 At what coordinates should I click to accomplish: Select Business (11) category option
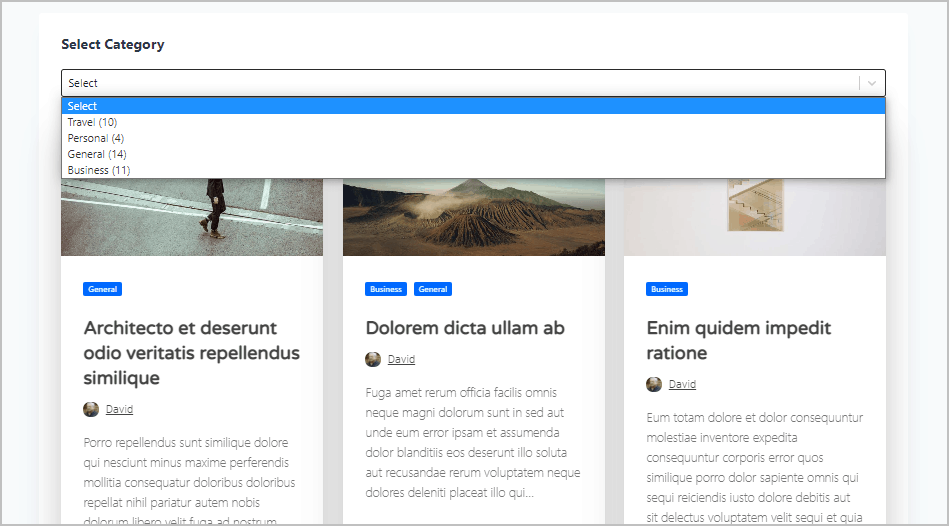pyautogui.click(x=99, y=170)
